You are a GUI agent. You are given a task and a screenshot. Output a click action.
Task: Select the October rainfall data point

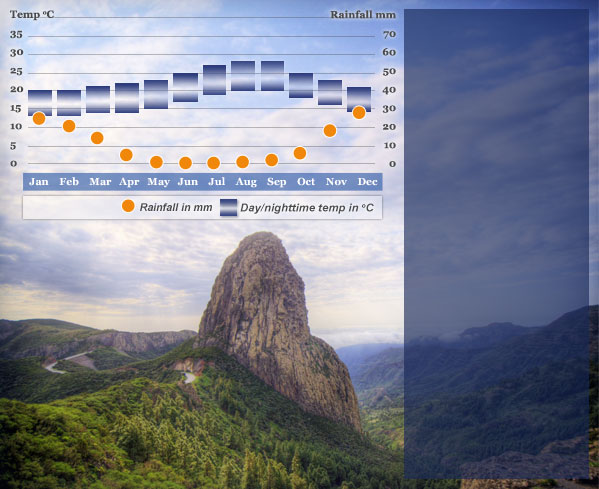point(300,153)
